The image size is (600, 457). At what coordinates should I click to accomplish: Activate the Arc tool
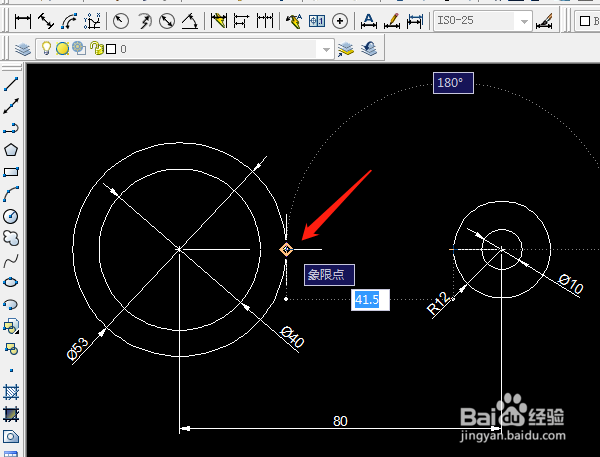[11, 194]
